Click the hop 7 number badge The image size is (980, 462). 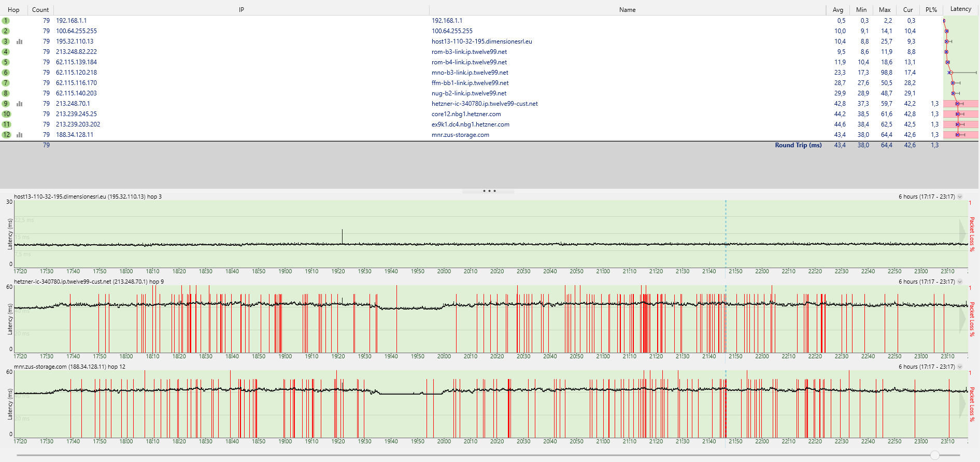[6, 83]
